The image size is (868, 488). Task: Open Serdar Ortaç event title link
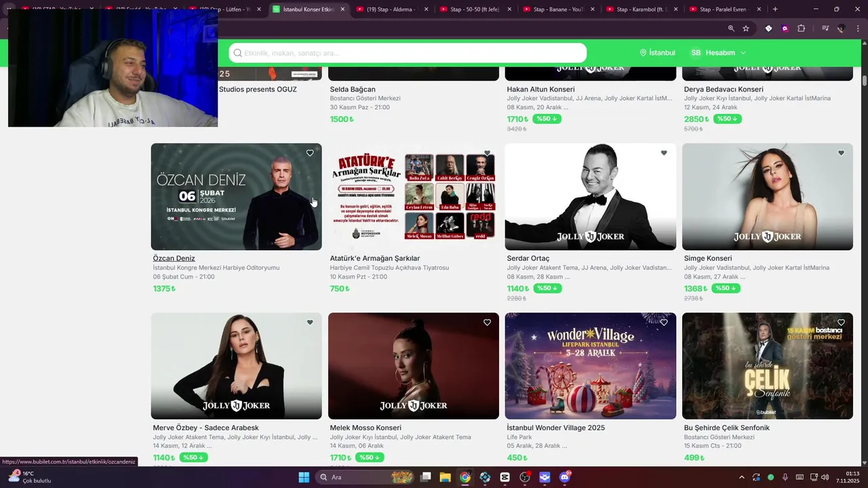point(528,258)
